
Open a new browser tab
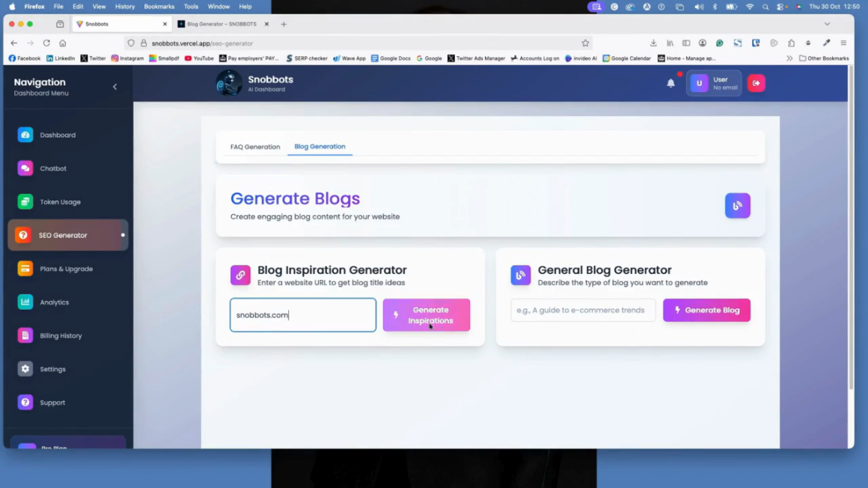click(284, 25)
